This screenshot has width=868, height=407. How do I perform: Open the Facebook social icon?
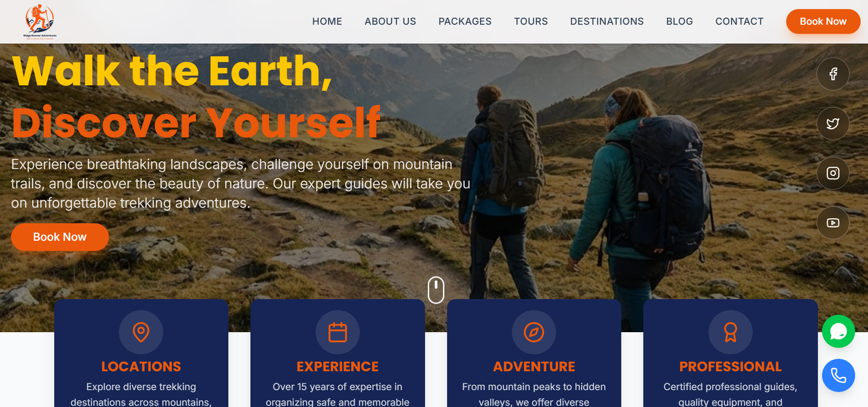tap(833, 74)
